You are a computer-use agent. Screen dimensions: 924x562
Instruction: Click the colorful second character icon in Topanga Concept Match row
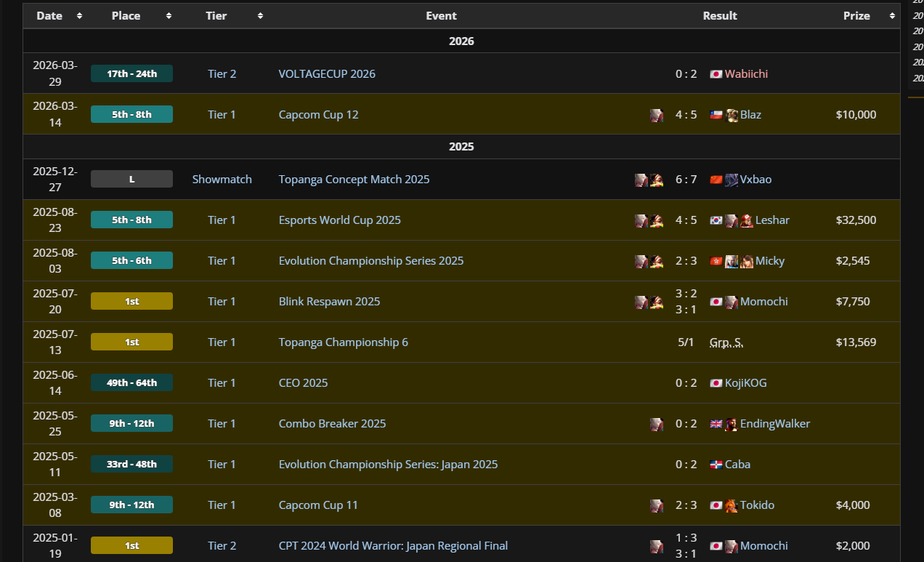point(657,180)
